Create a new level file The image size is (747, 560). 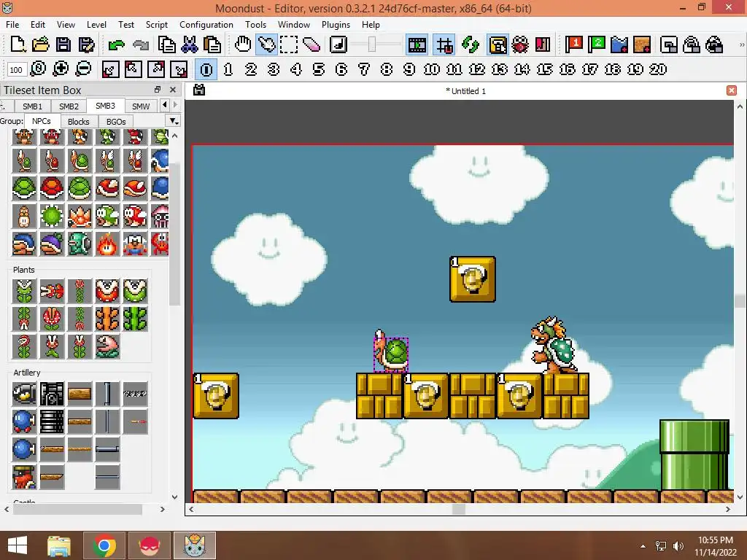tap(18, 44)
